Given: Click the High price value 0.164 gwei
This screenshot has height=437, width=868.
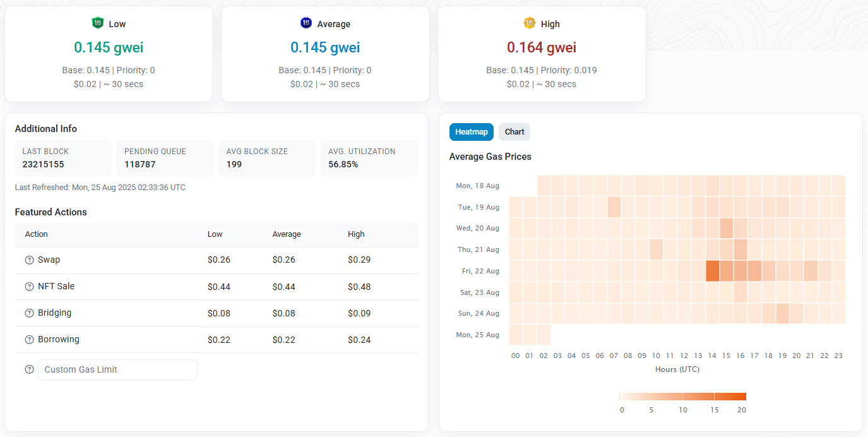Looking at the screenshot, I should (542, 47).
